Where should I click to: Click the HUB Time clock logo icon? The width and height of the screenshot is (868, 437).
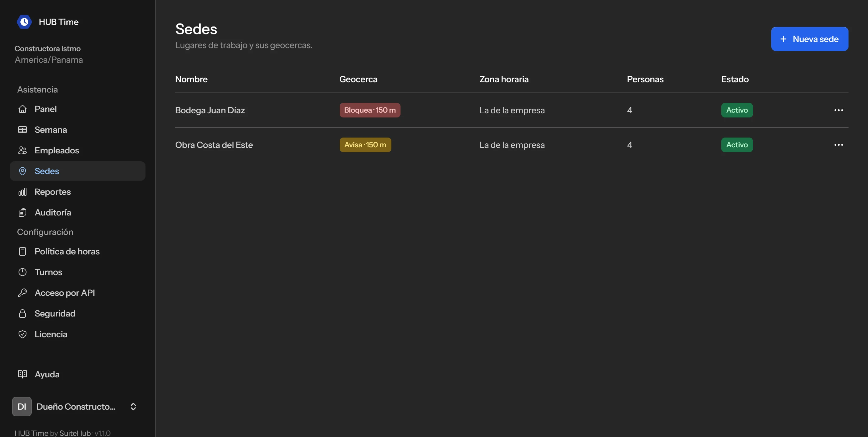coord(24,22)
